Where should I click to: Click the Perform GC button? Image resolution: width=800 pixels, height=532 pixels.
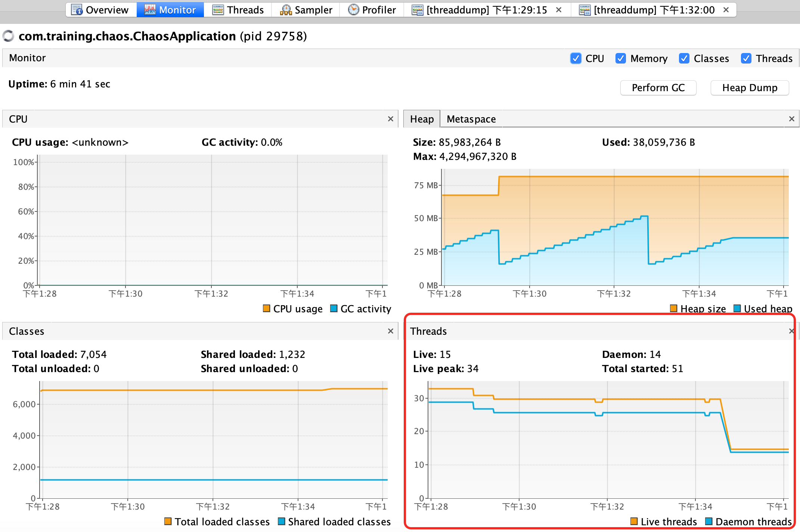[x=658, y=88]
